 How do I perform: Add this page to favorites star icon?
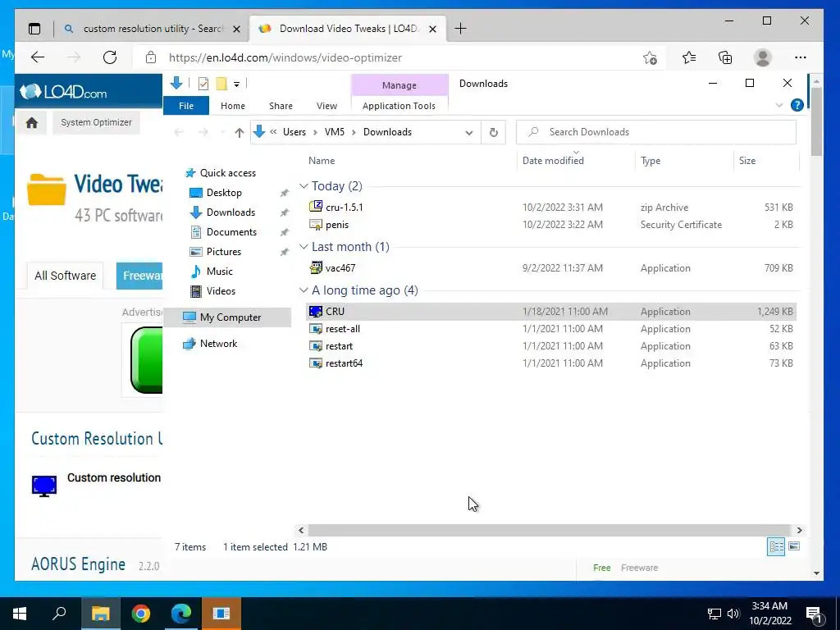point(650,57)
